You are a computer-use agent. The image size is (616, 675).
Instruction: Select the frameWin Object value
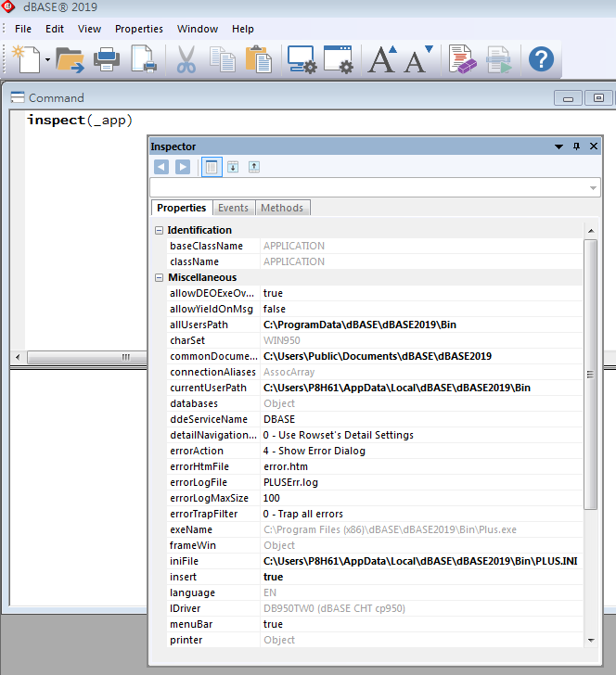coord(421,545)
